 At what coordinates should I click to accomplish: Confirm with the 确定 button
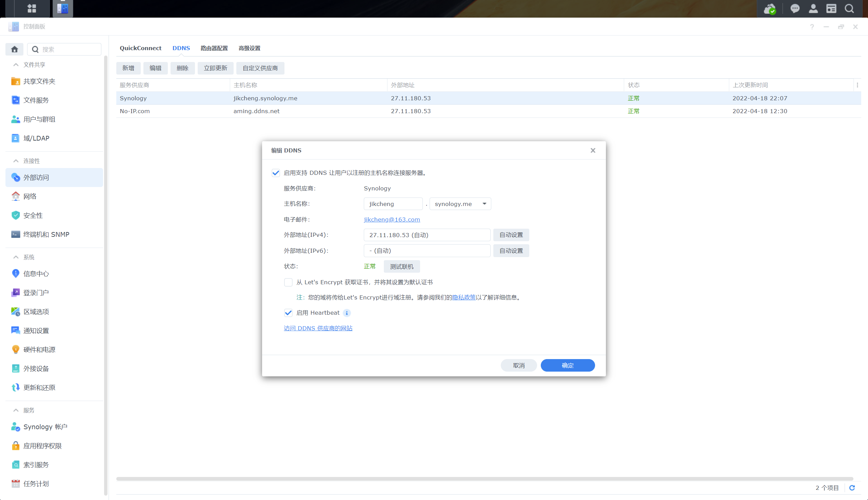[568, 366]
